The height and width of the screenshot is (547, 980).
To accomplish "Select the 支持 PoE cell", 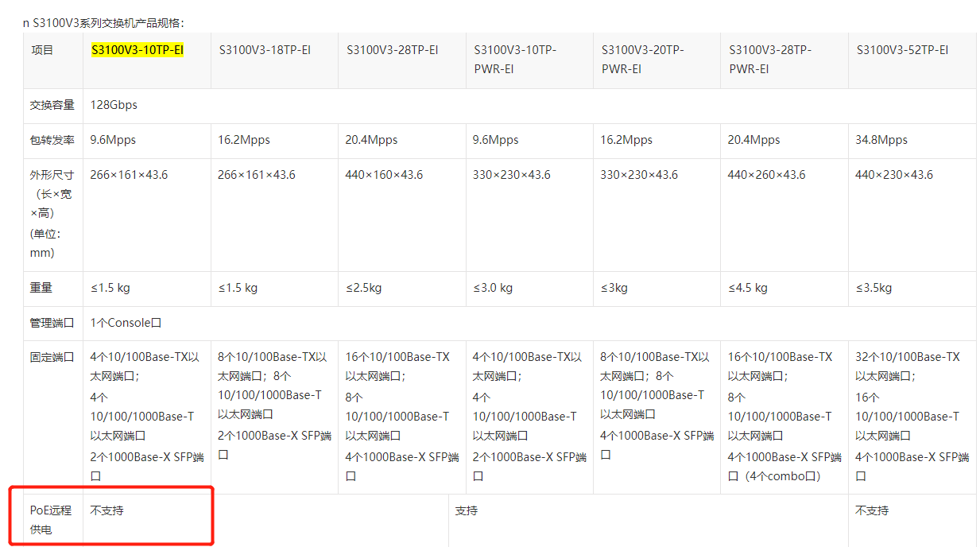I will (467, 510).
